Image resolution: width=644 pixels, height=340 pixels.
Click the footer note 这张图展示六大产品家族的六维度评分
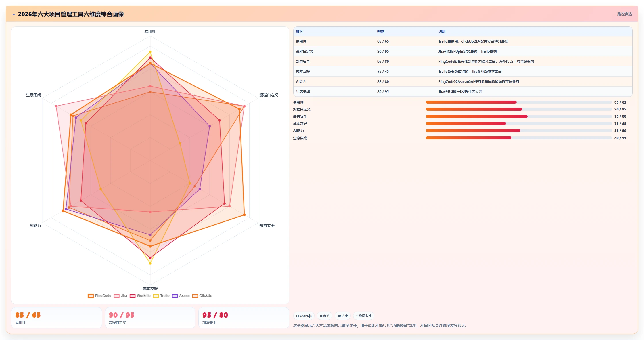point(380,326)
